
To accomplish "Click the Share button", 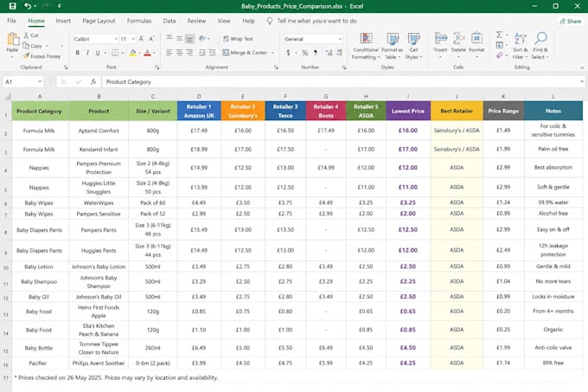I will point(571,21).
